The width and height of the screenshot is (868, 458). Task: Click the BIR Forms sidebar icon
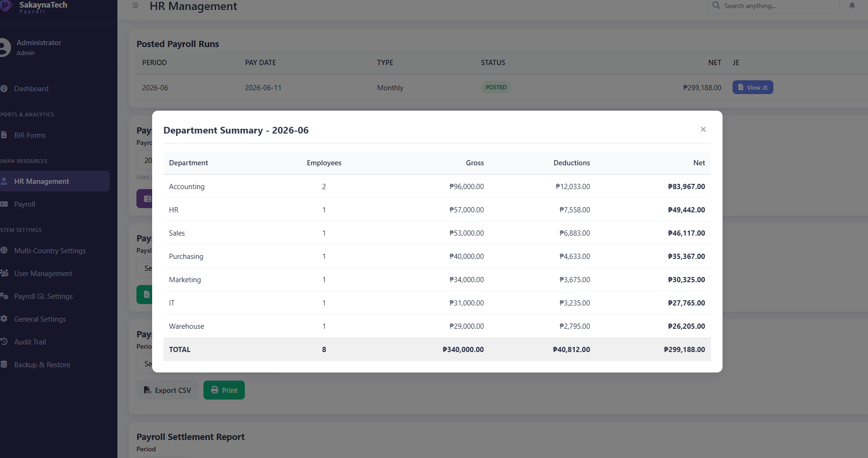pyautogui.click(x=4, y=135)
